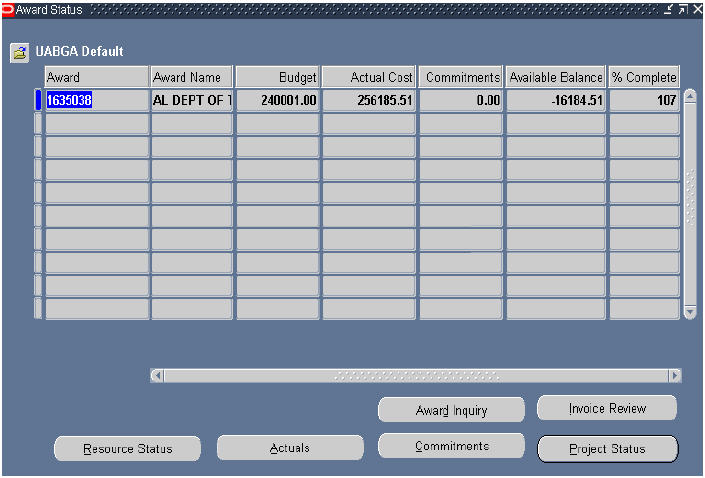Click the % Complete value 107

coord(643,100)
